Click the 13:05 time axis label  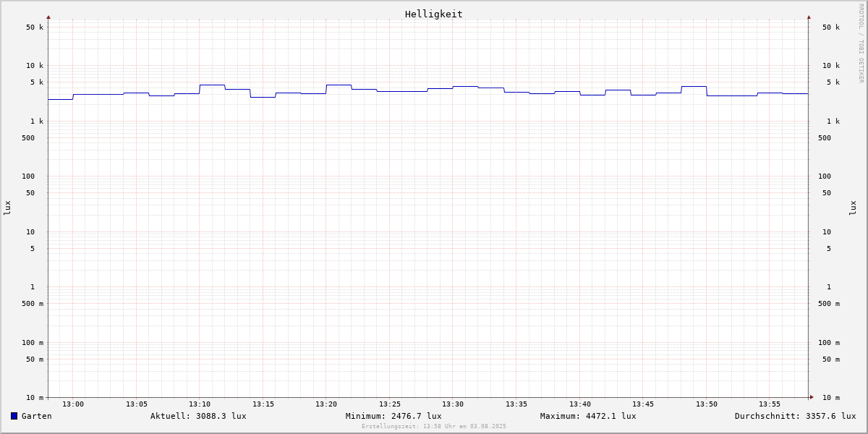coord(137,404)
